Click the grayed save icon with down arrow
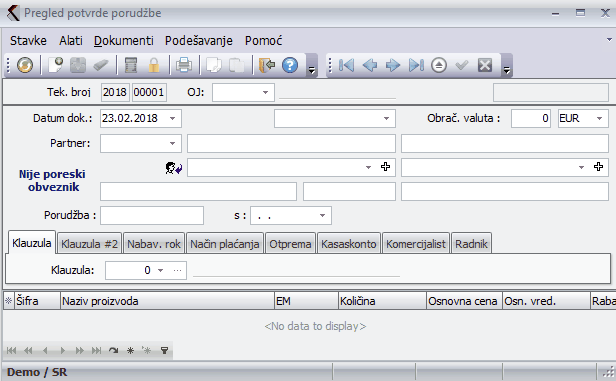Image resolution: width=616 pixels, height=381 pixels. (78, 65)
